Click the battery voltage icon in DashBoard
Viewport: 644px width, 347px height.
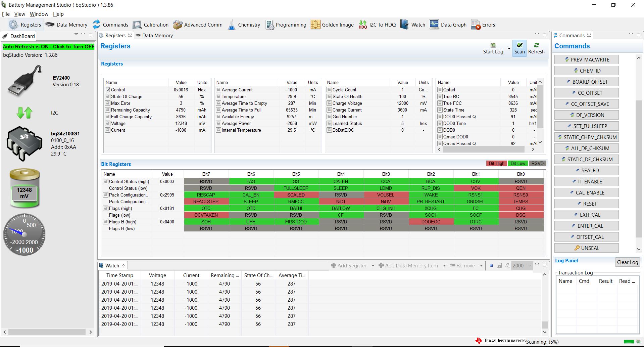(24, 188)
